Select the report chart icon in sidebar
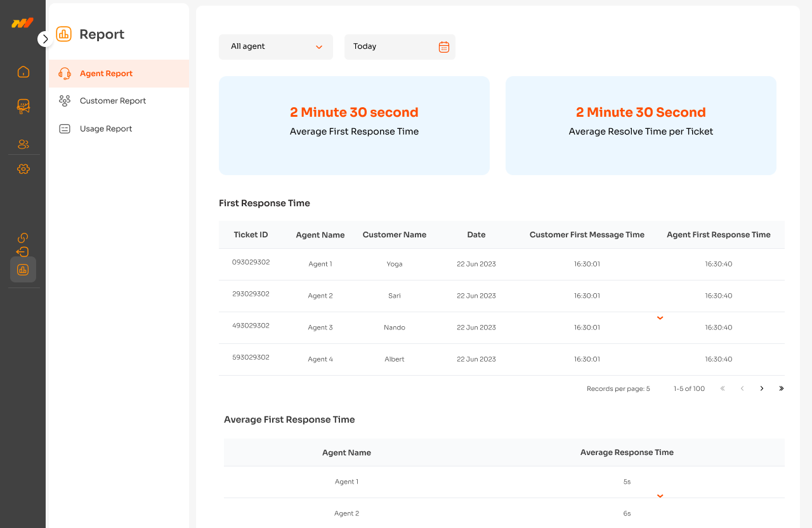Image resolution: width=812 pixels, height=528 pixels. click(x=23, y=270)
